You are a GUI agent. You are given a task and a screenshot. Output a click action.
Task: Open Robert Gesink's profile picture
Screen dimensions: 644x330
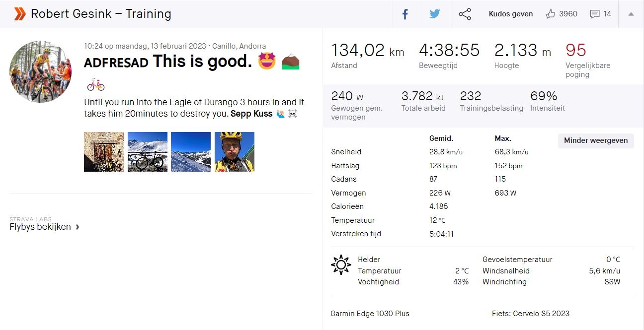[x=40, y=72]
